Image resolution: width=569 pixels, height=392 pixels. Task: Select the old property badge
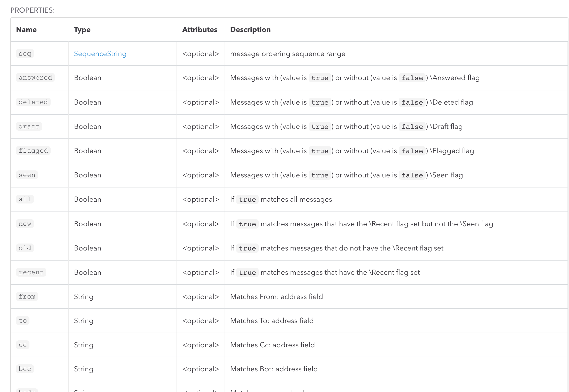pyautogui.click(x=25, y=248)
